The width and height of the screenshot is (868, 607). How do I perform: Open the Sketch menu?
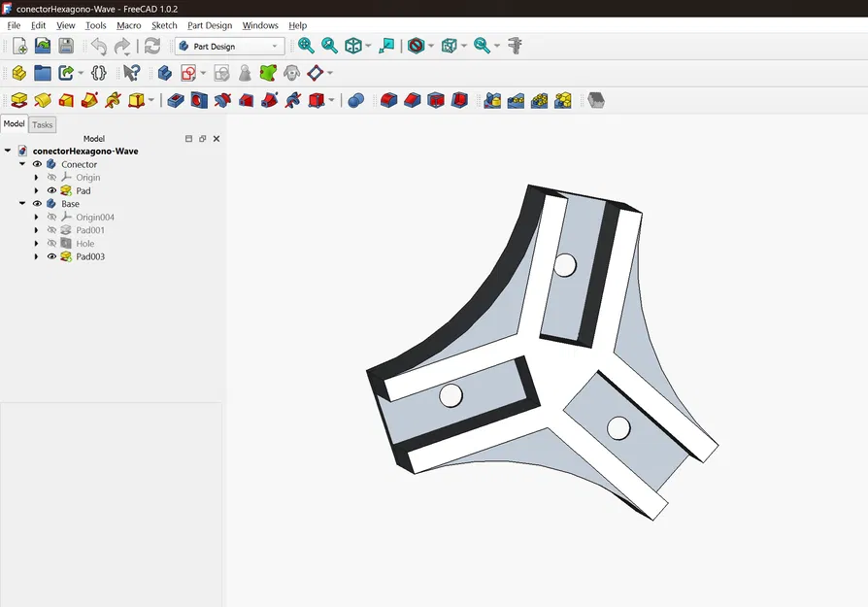click(x=163, y=25)
